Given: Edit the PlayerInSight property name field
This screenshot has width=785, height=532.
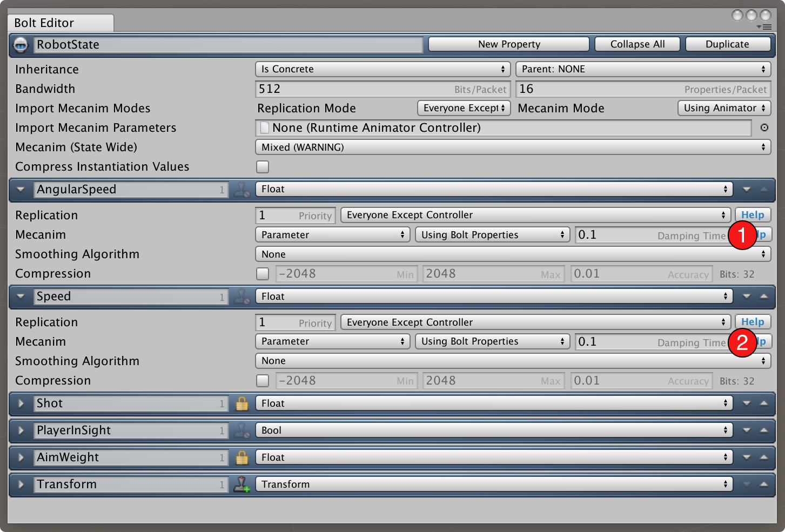Looking at the screenshot, I should pos(131,430).
